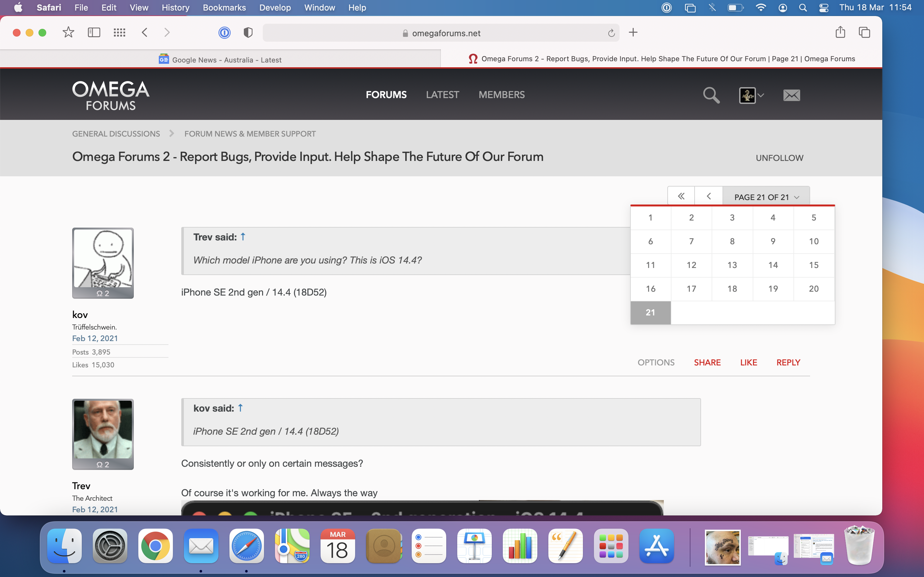This screenshot has width=924, height=577.
Task: Click the omegaforums.net address bar
Action: coord(441,33)
